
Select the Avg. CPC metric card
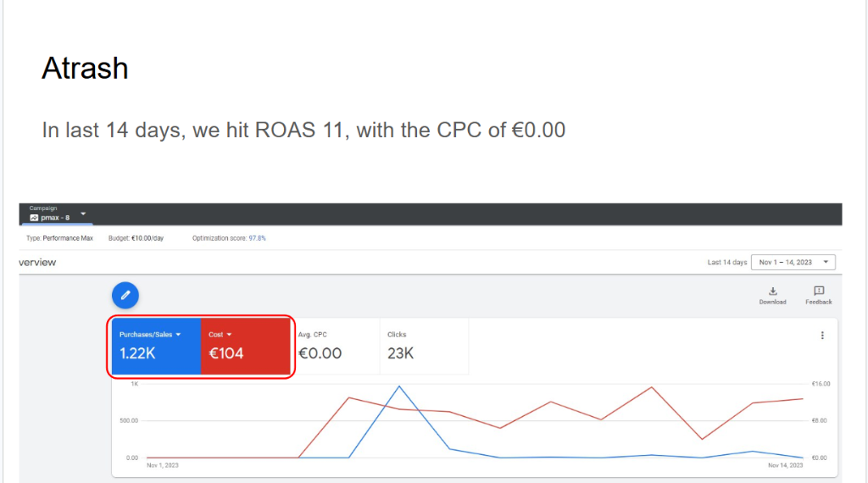click(336, 347)
